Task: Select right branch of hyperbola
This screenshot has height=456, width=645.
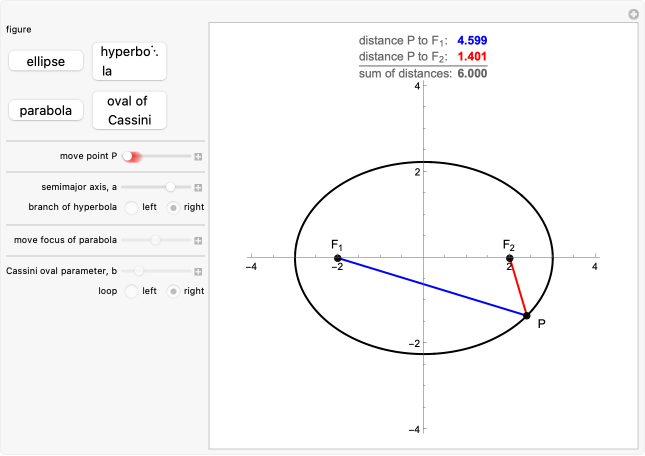Action: (174, 207)
